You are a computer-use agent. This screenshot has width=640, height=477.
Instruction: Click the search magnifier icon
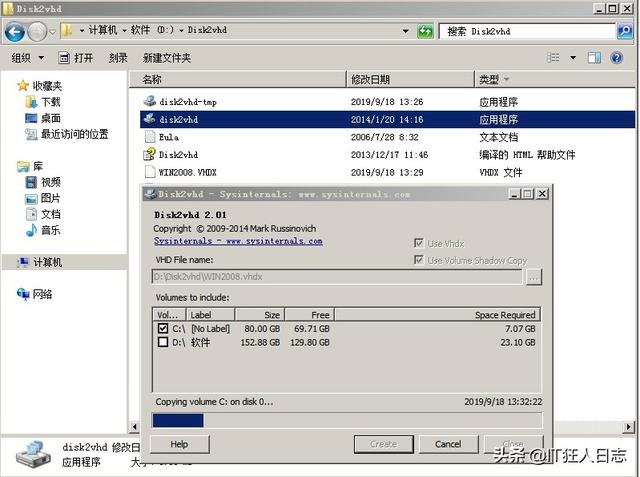624,31
